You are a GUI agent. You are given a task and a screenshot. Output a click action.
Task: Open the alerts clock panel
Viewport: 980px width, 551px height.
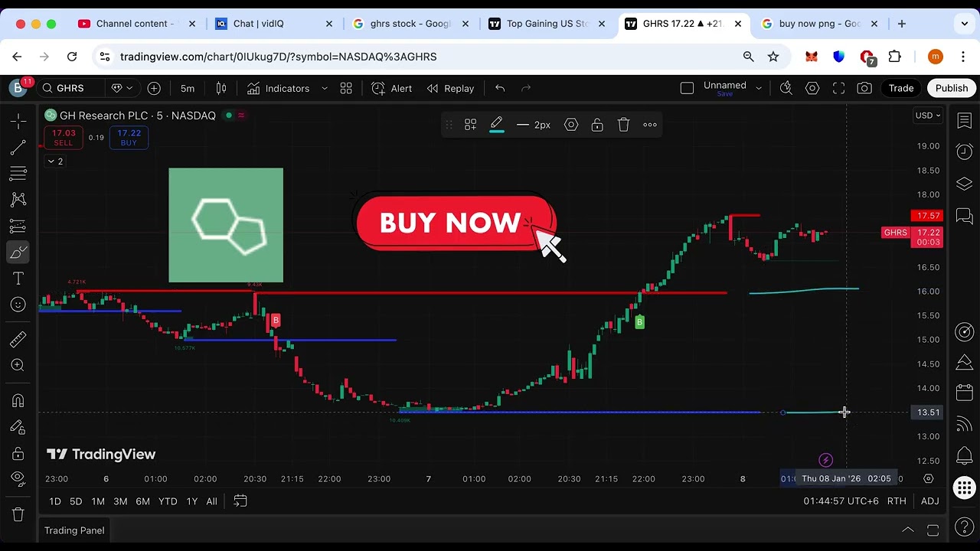click(x=965, y=152)
